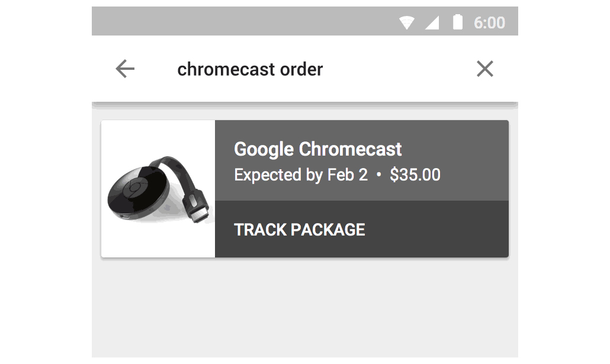Tap the empty gray area below card
Image resolution: width=610 pixels, height=364 pixels.
(304, 308)
